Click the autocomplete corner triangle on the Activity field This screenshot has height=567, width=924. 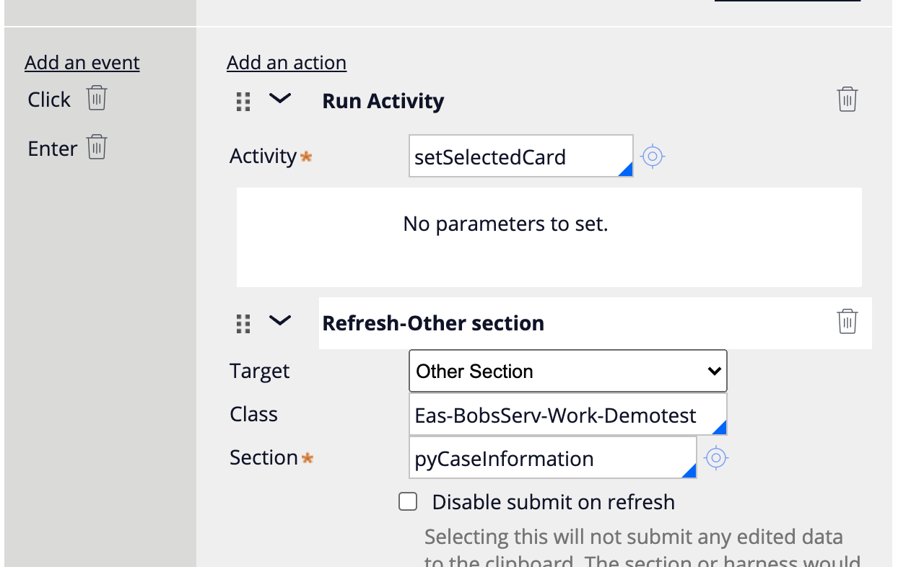[x=627, y=170]
